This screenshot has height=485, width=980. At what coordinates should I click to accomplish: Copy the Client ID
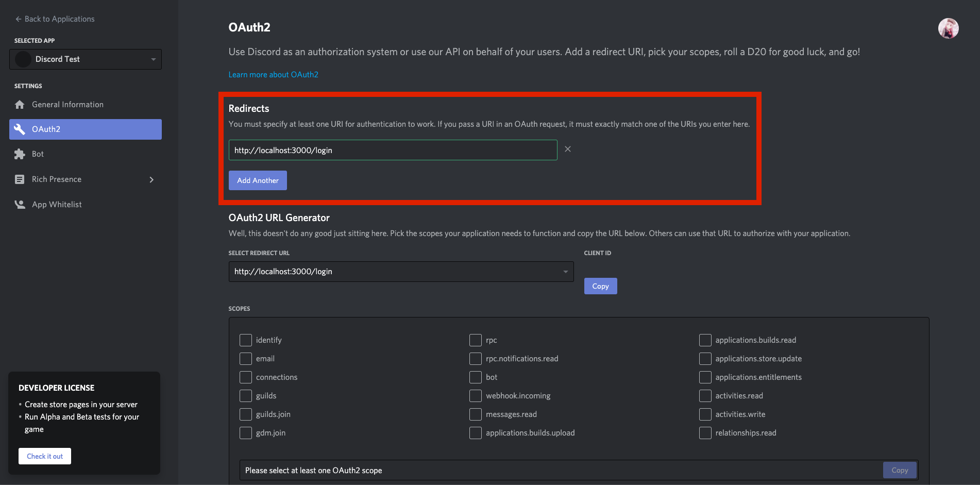[x=600, y=286]
